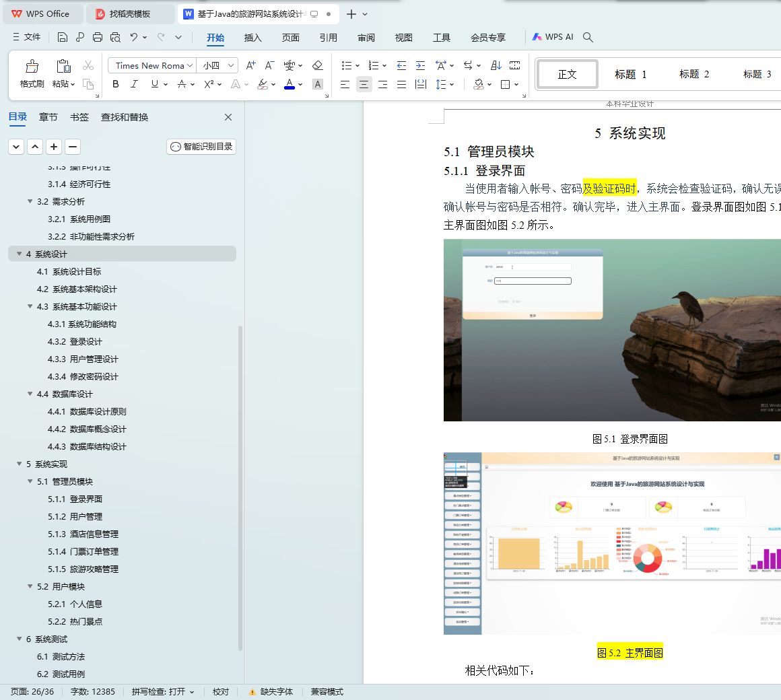Screen dimensions: 781x700
Task: Click 拼写检查 status bar entry
Action: pos(163,691)
